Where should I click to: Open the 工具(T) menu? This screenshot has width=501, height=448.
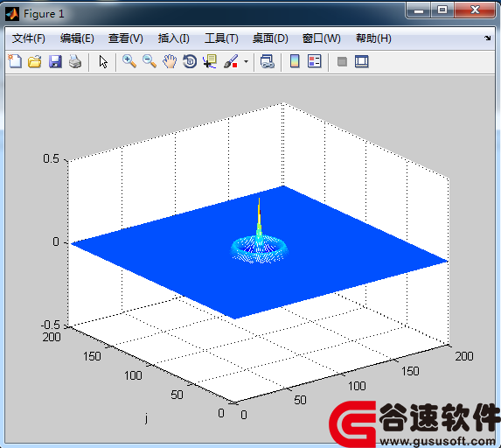(x=221, y=38)
